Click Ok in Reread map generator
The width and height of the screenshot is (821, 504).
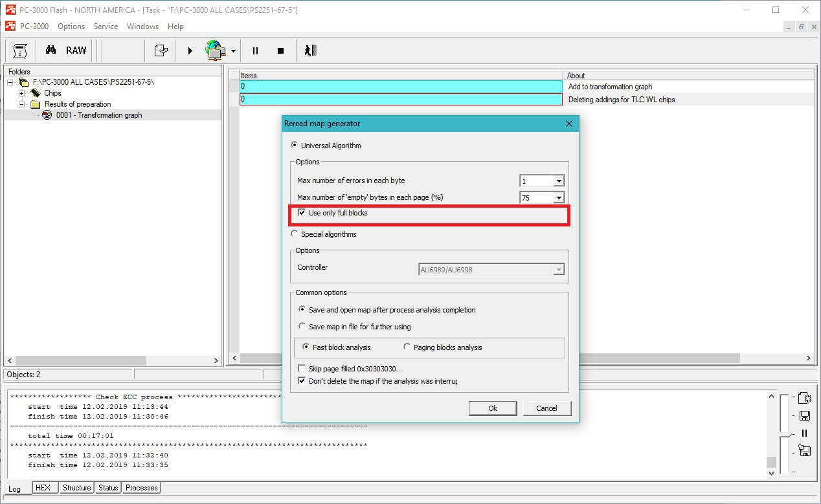click(x=493, y=408)
